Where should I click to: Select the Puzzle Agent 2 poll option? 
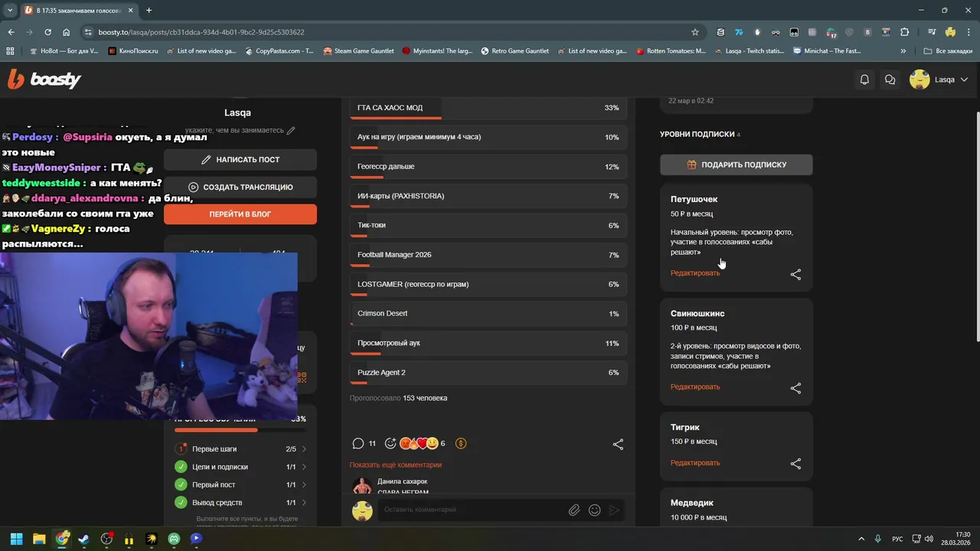[x=488, y=373]
